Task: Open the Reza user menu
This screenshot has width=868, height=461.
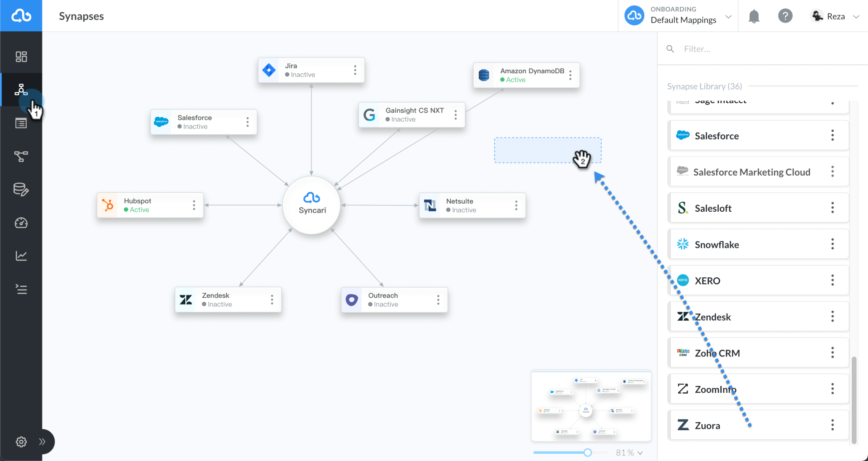Action: (835, 16)
